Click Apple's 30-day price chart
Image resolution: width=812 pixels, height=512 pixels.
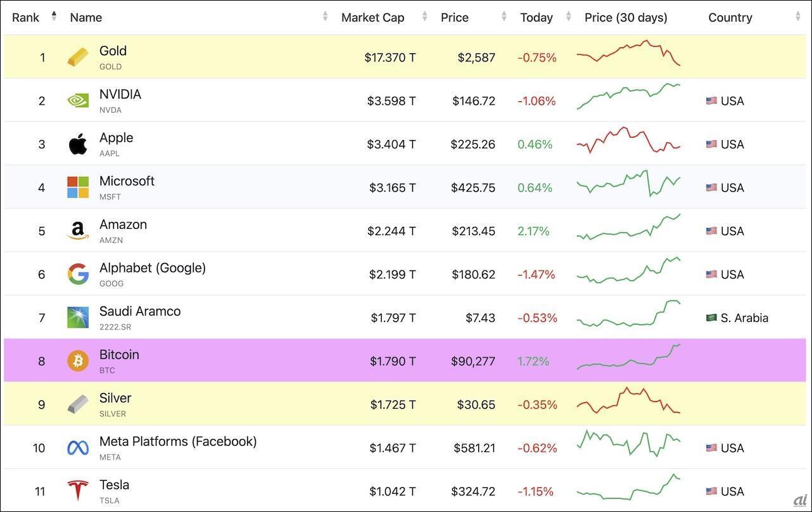[x=628, y=140]
